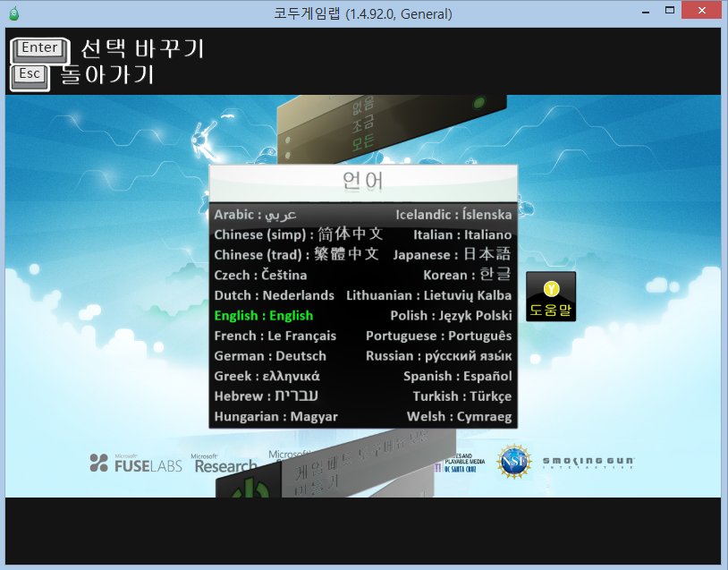Viewport: 728px width, 570px height.
Task: Close the Kodu Game Lab window
Action: click(x=701, y=10)
